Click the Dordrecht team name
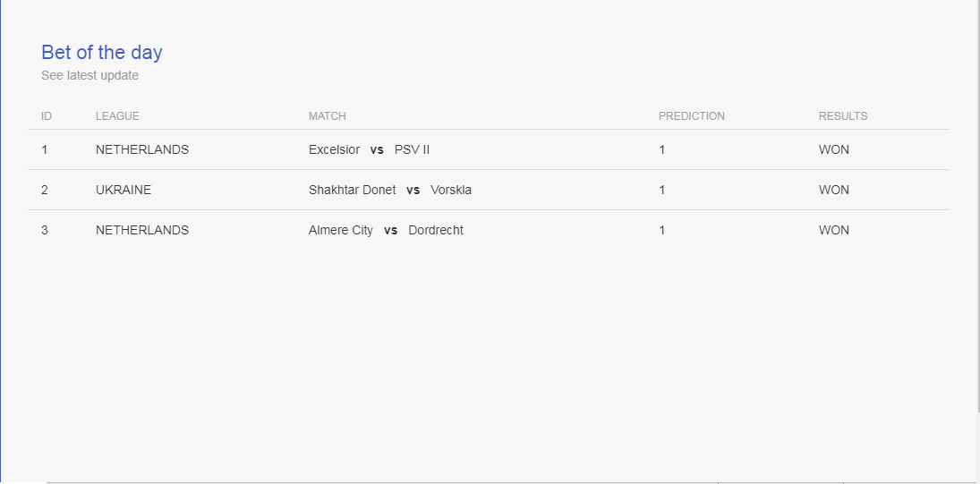Image resolution: width=980 pixels, height=484 pixels. click(436, 231)
